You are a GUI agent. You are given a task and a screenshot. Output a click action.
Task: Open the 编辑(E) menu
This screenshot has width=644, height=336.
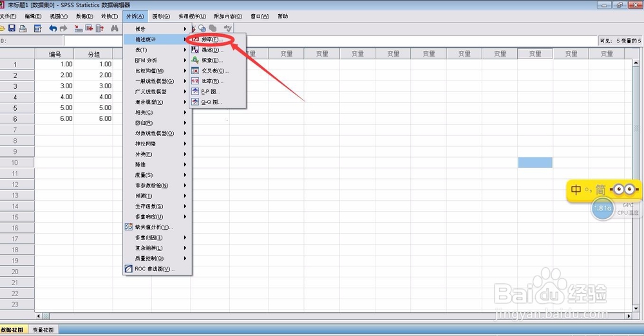point(33,17)
